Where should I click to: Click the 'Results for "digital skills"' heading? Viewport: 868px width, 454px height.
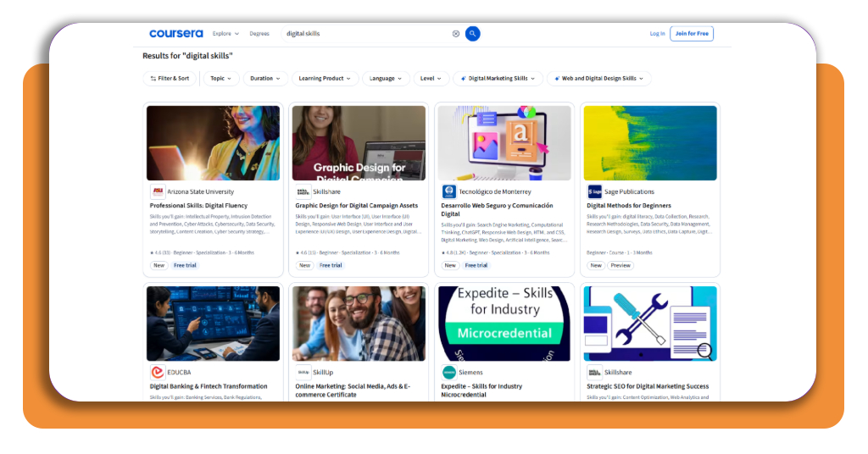coord(187,56)
